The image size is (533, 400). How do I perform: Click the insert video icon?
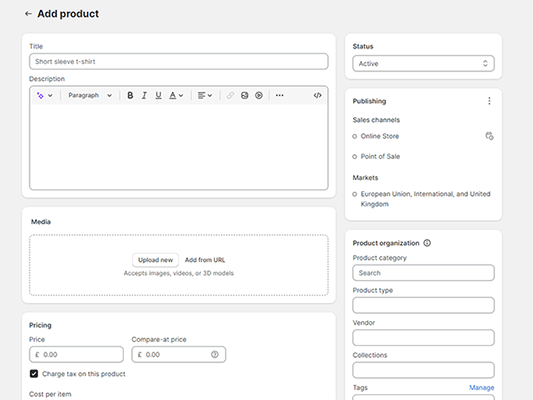coord(259,95)
